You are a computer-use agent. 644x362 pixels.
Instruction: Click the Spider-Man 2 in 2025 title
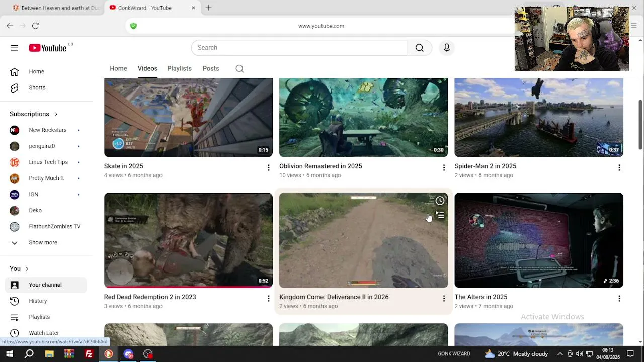coord(486,166)
